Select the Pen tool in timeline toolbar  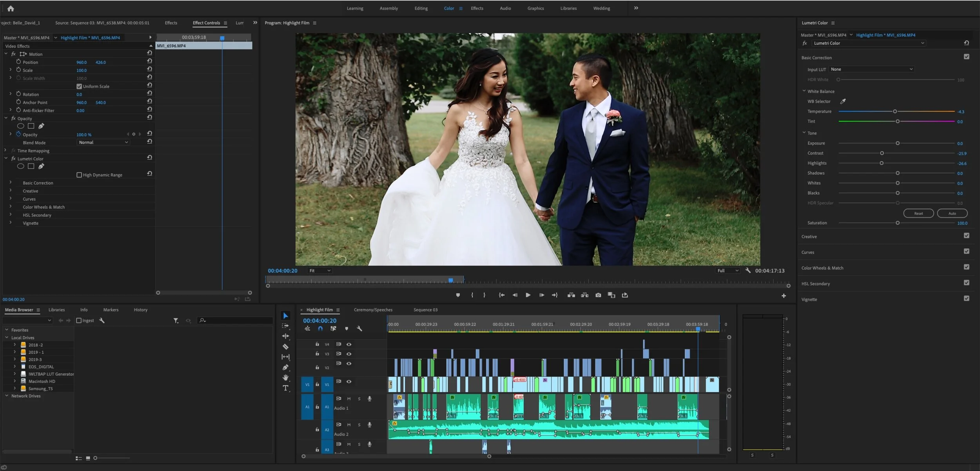[x=285, y=367]
